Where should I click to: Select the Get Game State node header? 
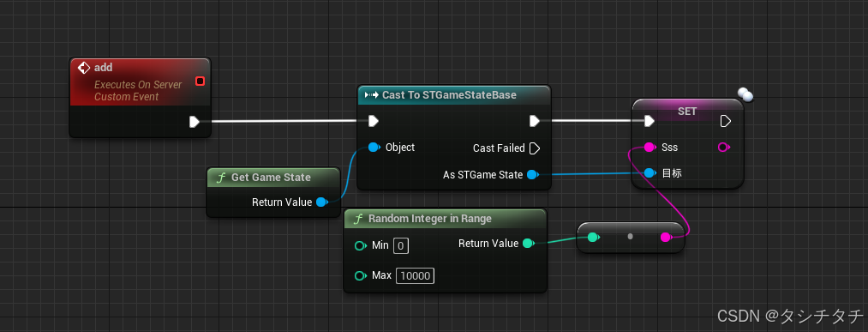pos(273,178)
